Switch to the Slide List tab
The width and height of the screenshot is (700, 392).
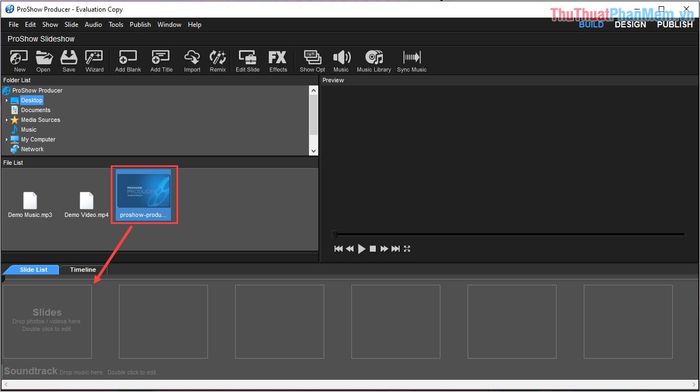point(32,270)
